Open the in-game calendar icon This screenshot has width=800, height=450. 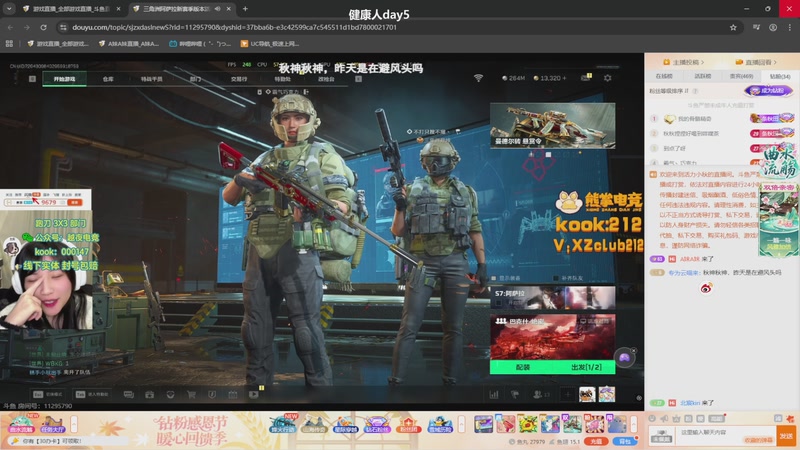[233, 394]
